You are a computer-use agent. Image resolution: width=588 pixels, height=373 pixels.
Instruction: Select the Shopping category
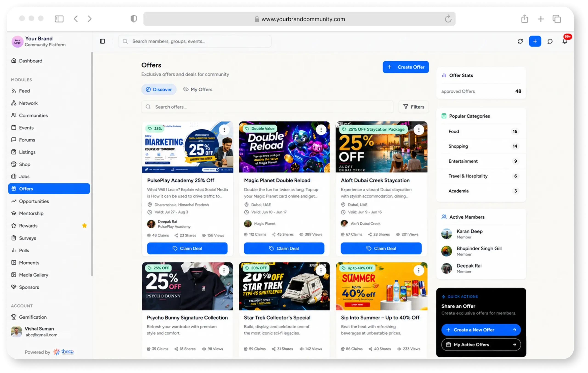[481, 146]
